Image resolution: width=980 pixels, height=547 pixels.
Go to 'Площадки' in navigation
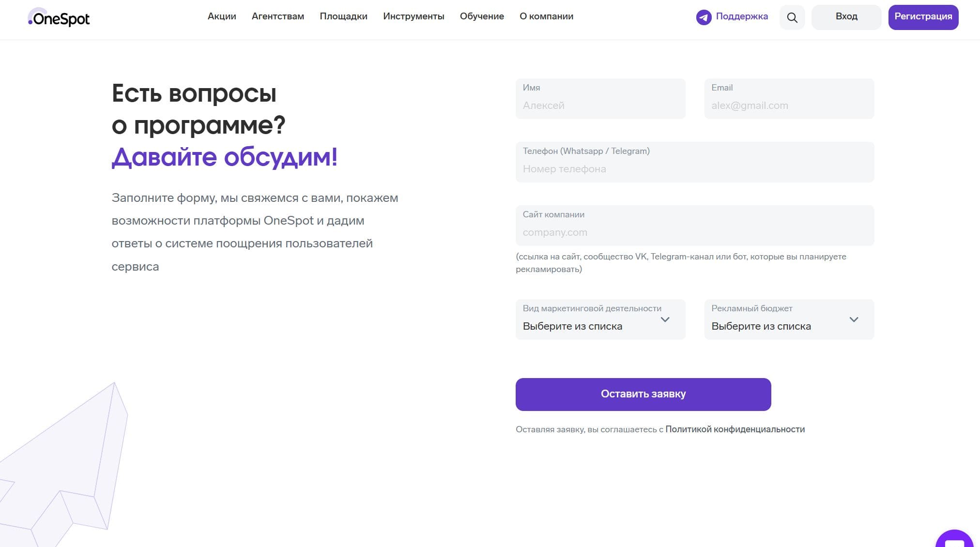click(343, 16)
